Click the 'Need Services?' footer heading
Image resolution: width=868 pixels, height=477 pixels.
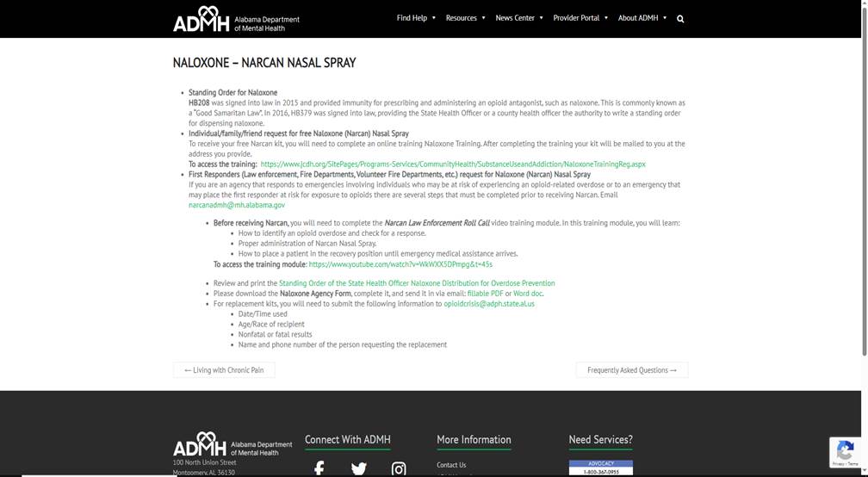point(601,440)
